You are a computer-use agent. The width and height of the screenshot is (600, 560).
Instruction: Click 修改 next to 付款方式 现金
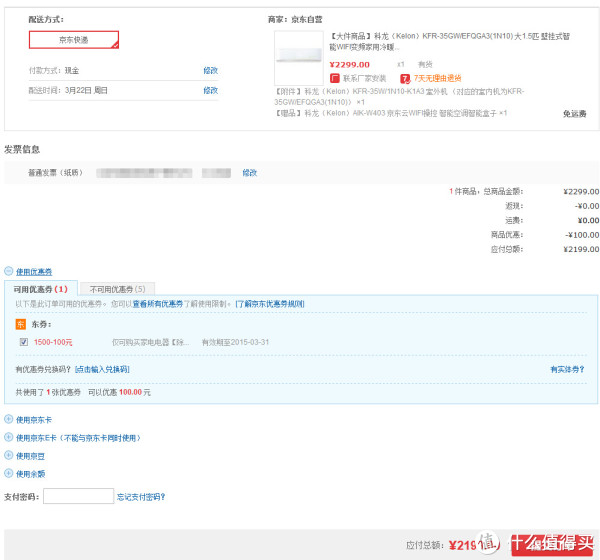coord(210,70)
